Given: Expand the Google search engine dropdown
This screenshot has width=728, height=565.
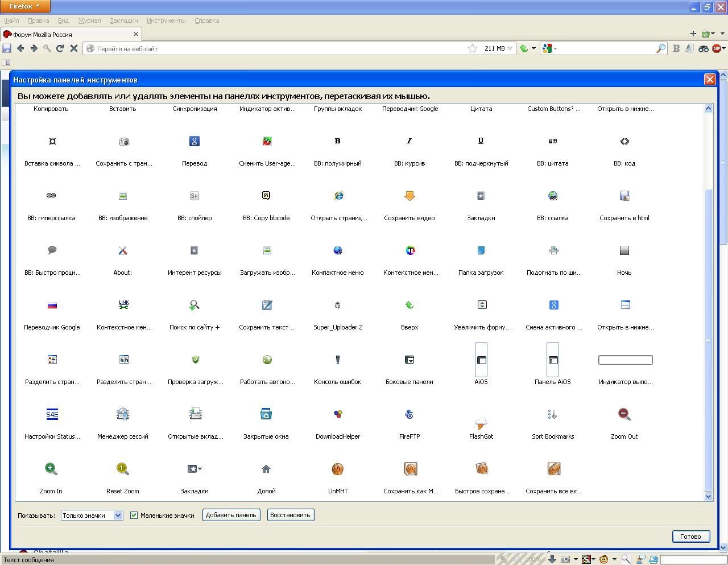Looking at the screenshot, I should click(556, 48).
